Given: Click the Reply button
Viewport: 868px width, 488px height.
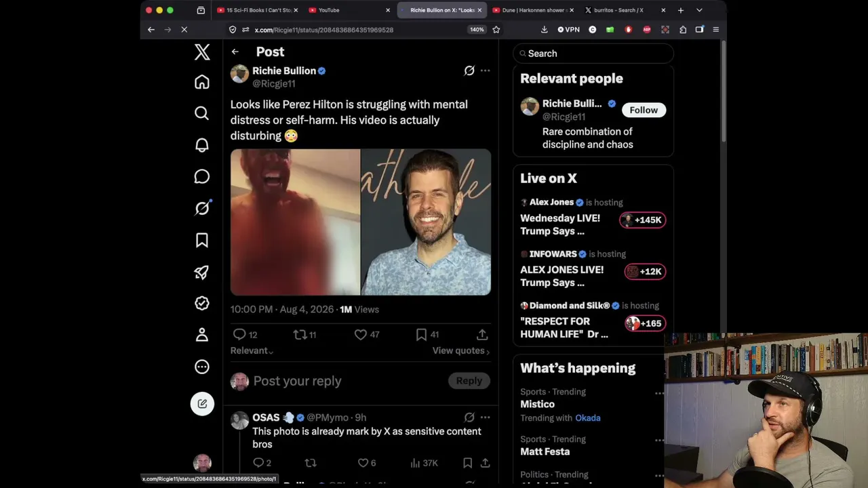Looking at the screenshot, I should (x=469, y=381).
